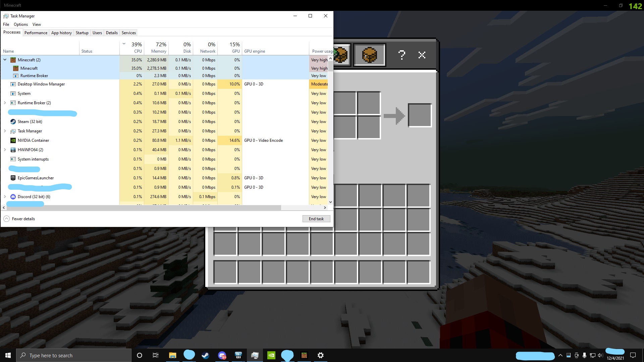Open Steam from the taskbar
Viewport: 644px width, 362px height.
[205, 355]
